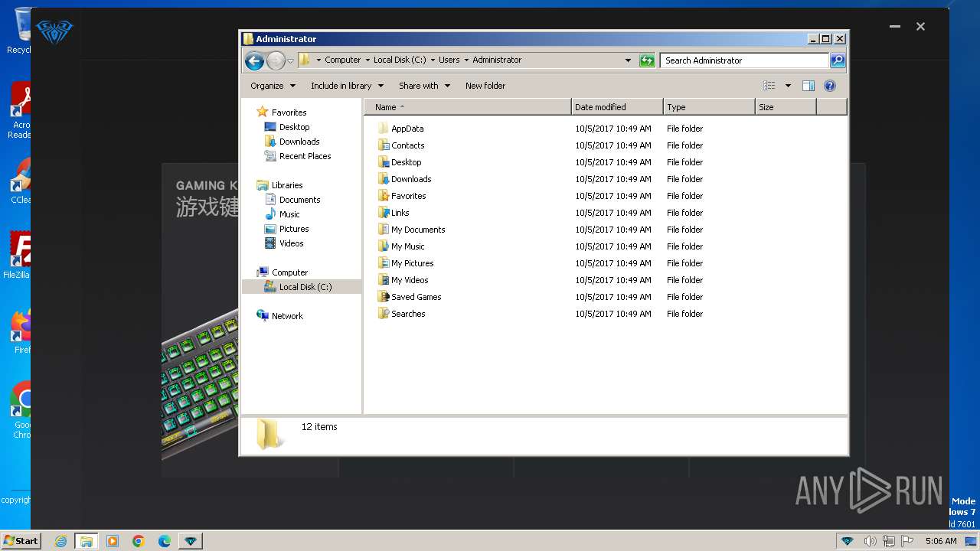This screenshot has height=551, width=980.
Task: Click the Back navigation arrow in Explorer
Action: [254, 60]
